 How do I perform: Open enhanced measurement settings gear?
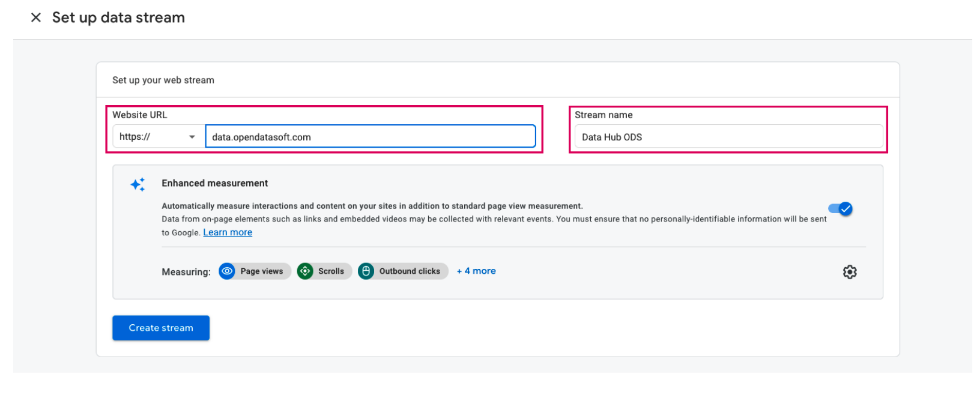tap(849, 272)
